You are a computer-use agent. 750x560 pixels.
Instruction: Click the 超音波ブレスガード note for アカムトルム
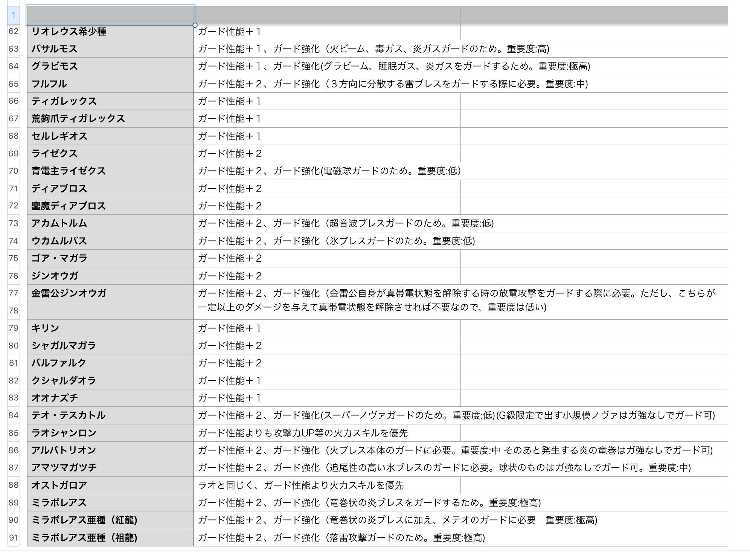click(x=346, y=223)
